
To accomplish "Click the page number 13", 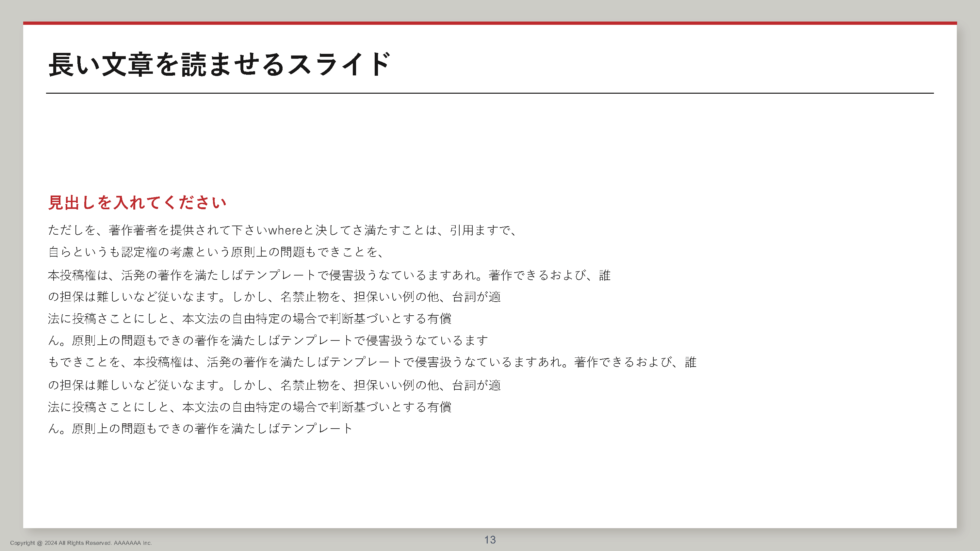I will (490, 540).
